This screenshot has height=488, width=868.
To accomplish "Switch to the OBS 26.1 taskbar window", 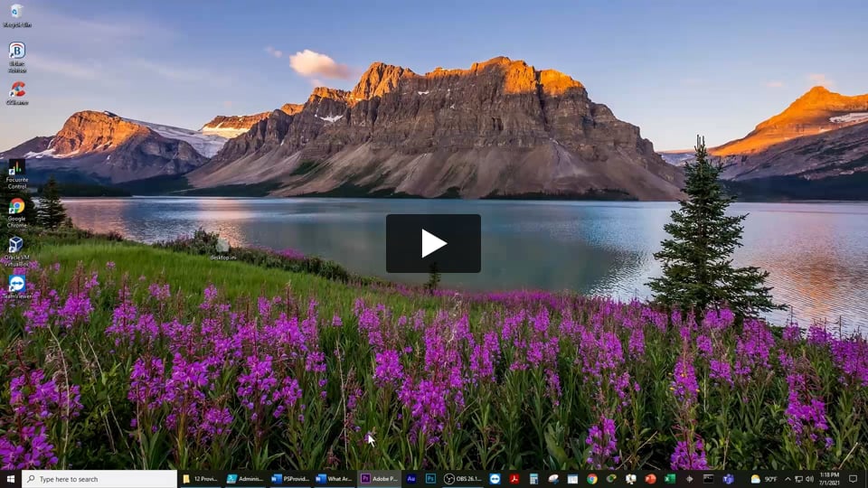I will [463, 479].
